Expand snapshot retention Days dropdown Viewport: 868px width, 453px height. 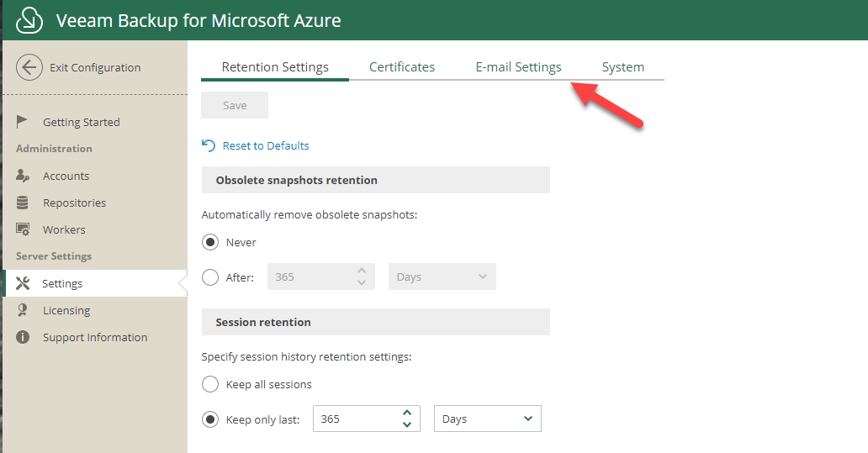pos(442,277)
